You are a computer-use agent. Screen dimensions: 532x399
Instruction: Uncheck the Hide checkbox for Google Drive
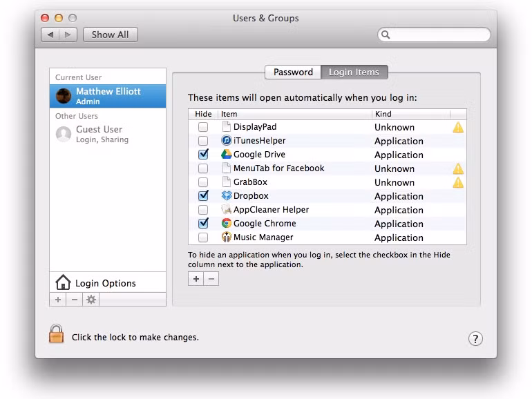point(203,155)
